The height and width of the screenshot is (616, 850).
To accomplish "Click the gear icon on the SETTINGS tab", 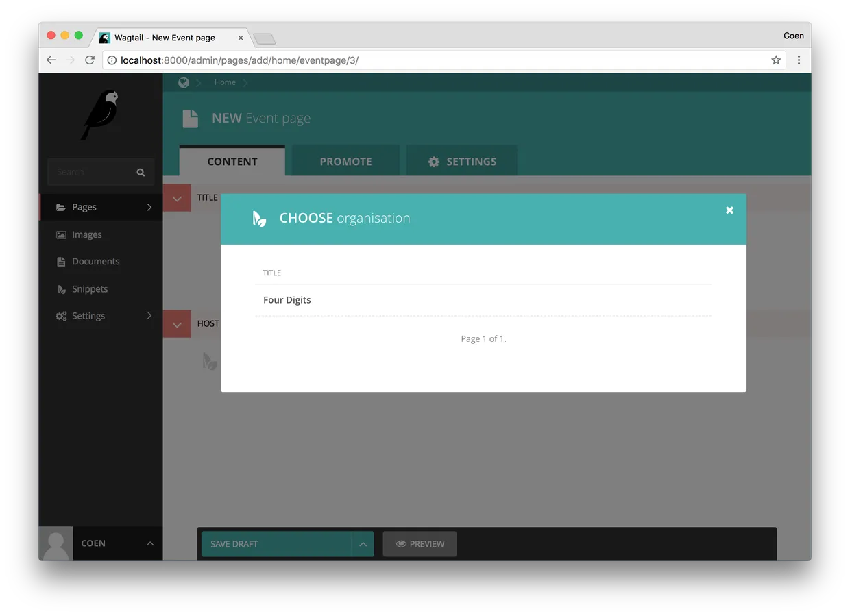I will point(433,161).
